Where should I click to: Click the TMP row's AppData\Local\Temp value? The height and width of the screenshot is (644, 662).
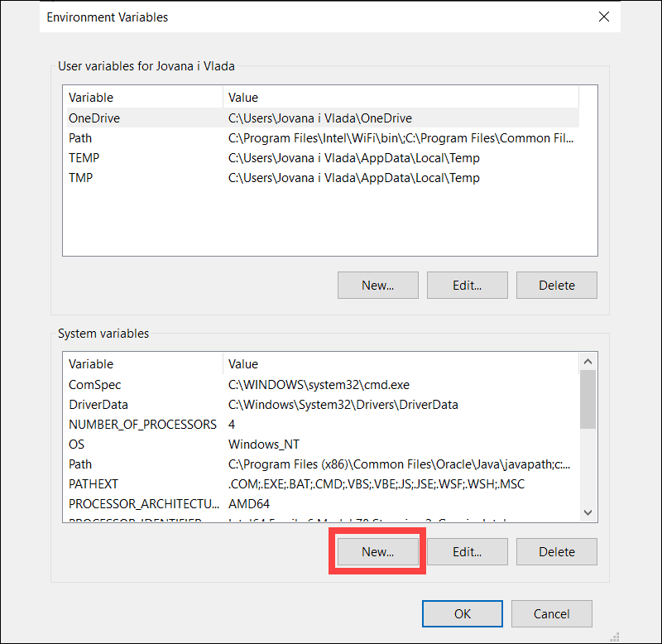coord(354,178)
